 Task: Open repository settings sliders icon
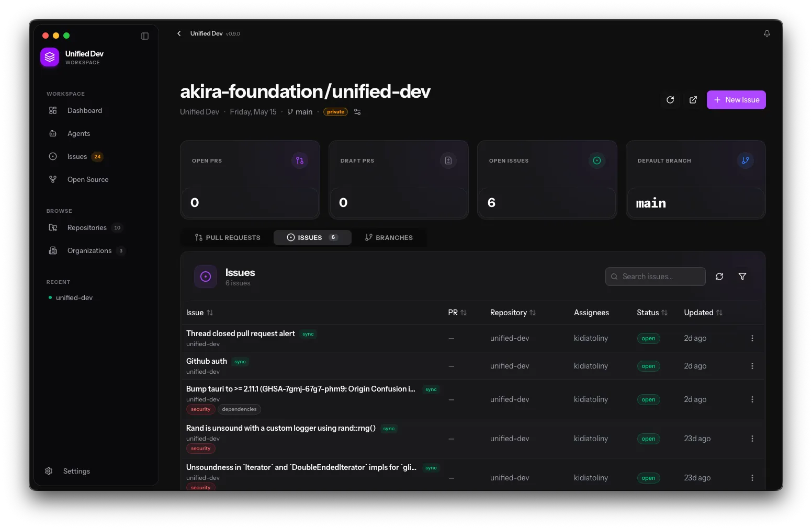(x=357, y=112)
